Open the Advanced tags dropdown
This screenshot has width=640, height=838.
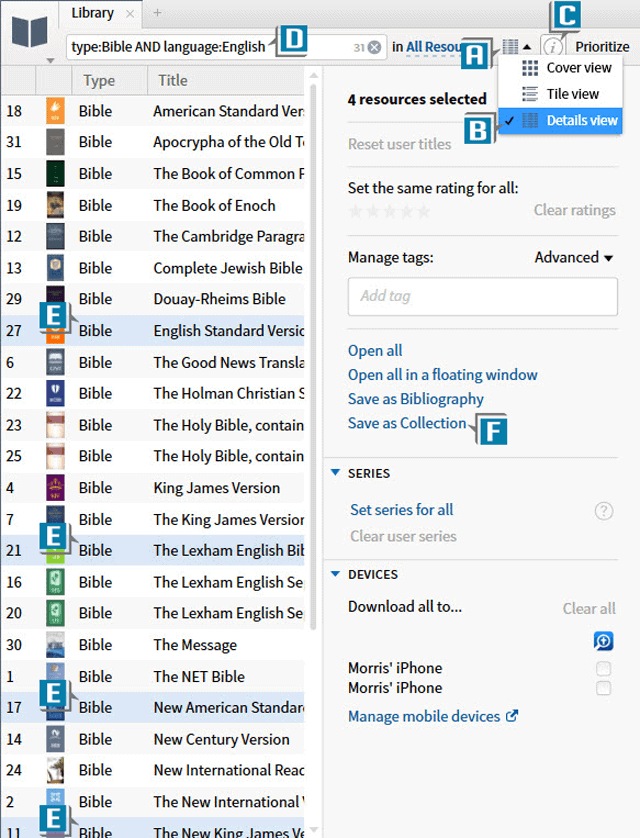[x=573, y=258]
